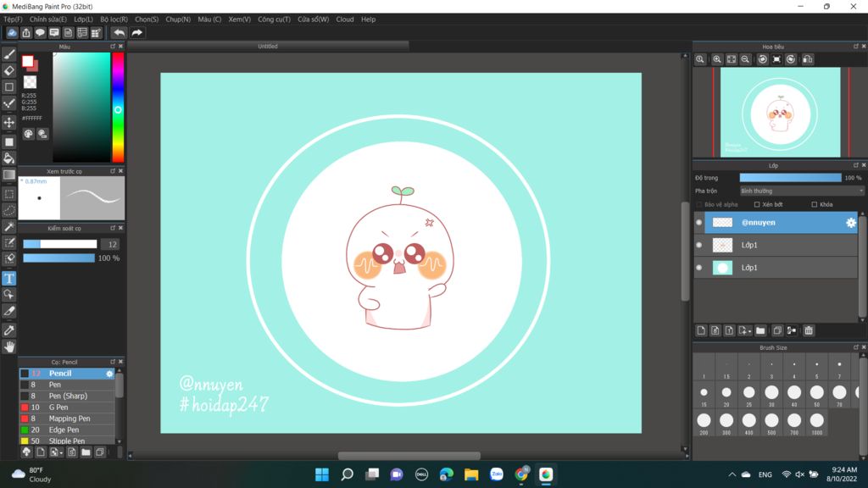Click the new layer icon
This screenshot has width=868, height=488.
click(x=701, y=330)
